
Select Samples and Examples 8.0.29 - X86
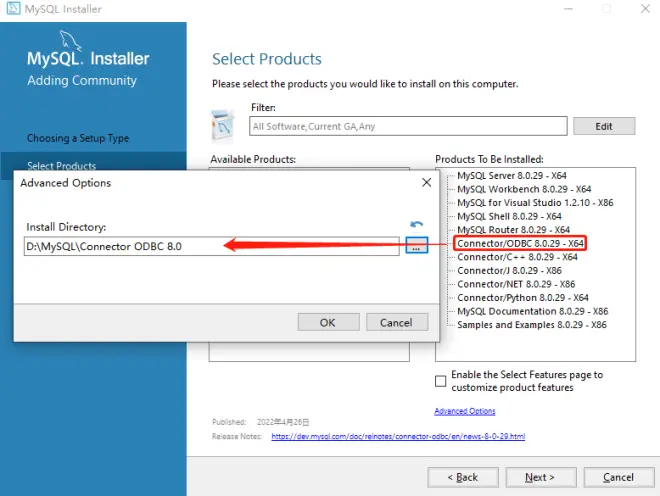532,325
